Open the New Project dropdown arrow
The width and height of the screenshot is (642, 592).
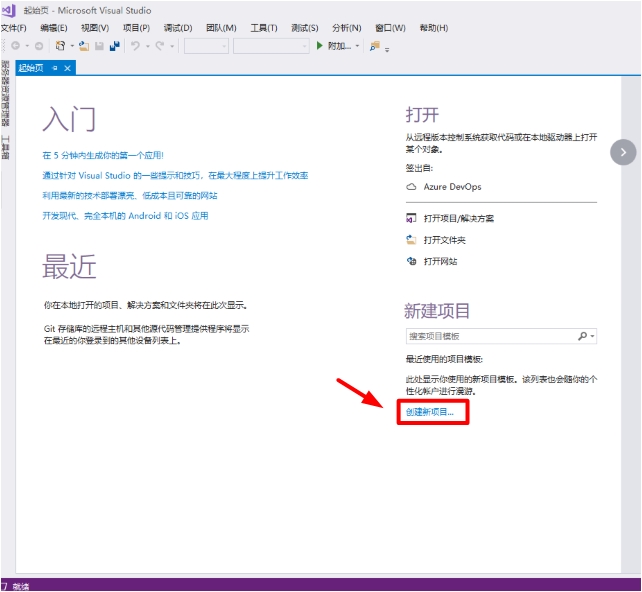[x=72, y=46]
